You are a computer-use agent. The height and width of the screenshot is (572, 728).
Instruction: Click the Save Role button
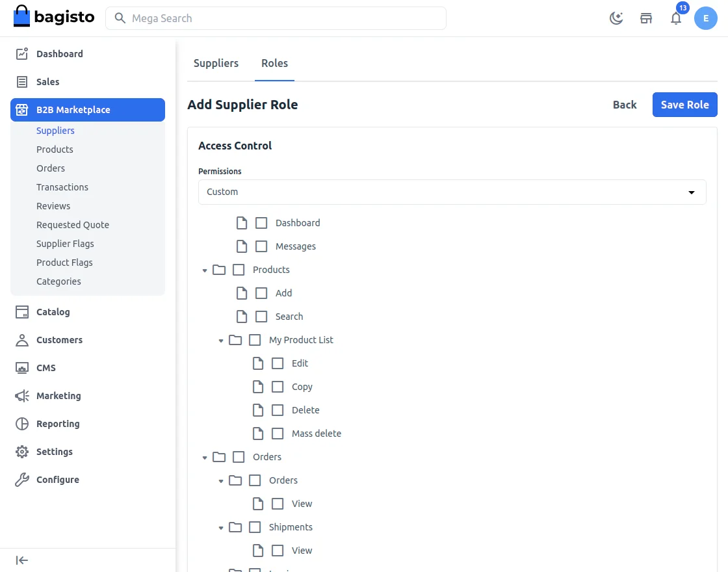point(684,104)
